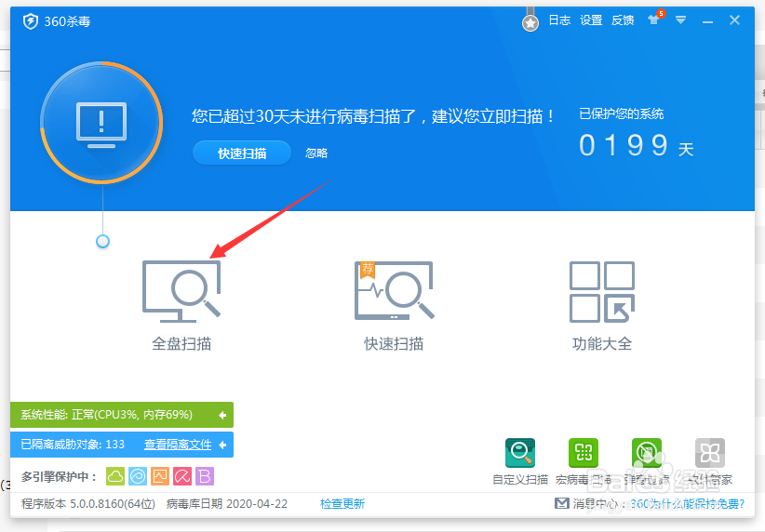Click the message center envelope icon
Image resolution: width=765 pixels, height=532 pixels.
[562, 503]
